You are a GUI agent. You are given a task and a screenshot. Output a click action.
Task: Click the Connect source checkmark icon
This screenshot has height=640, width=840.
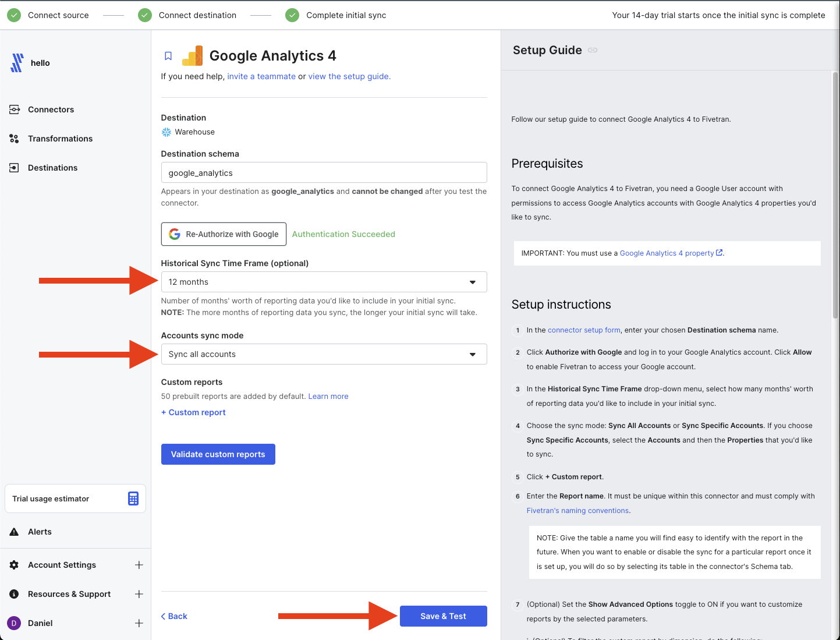point(14,15)
